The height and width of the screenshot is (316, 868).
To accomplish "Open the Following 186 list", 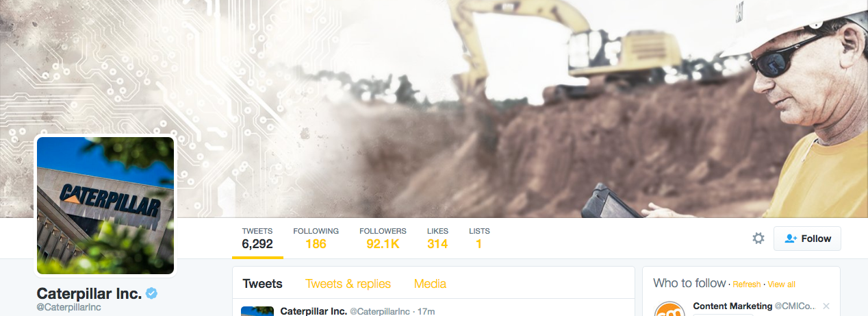I will (x=316, y=238).
